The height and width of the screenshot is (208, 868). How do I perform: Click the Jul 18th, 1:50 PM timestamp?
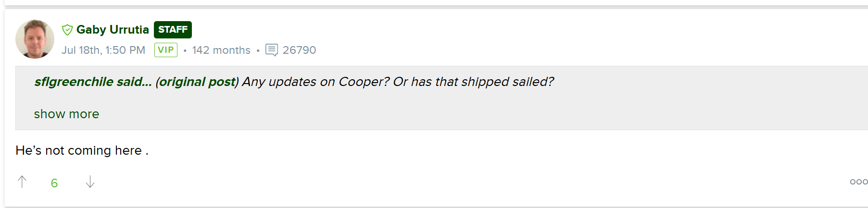[103, 50]
